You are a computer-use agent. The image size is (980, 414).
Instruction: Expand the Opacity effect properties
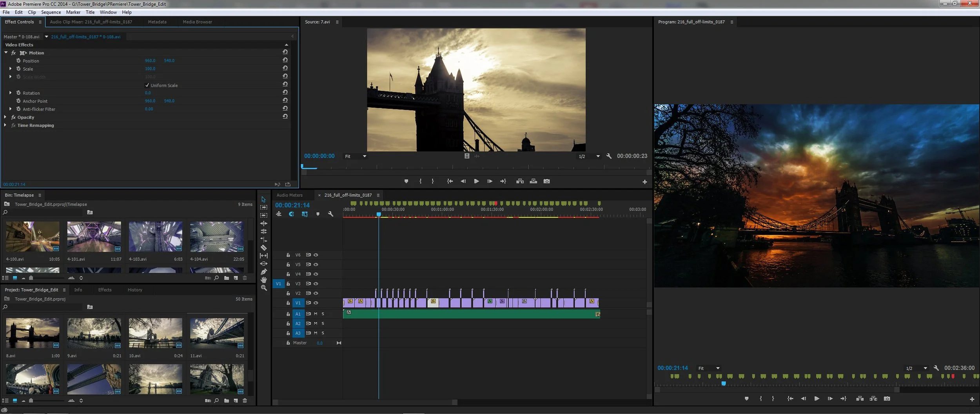(x=5, y=117)
